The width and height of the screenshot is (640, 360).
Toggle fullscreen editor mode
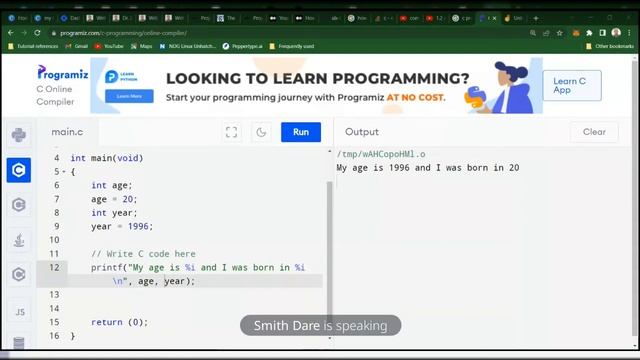231,132
